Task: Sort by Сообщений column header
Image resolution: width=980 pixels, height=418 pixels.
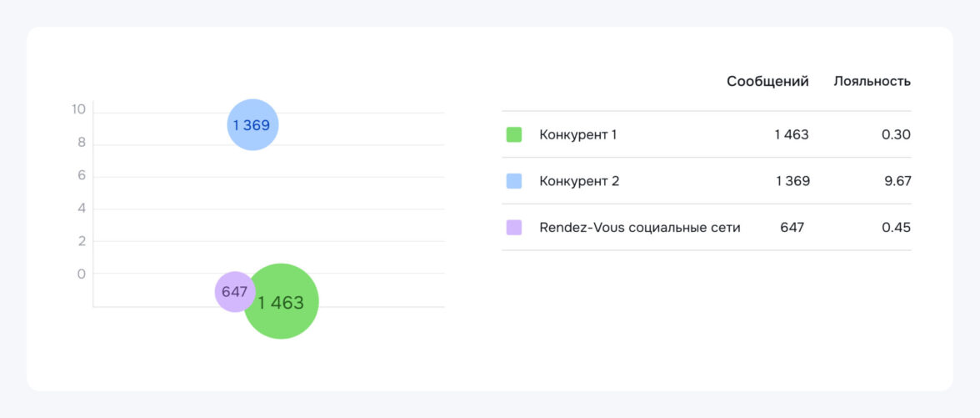Action: [767, 82]
